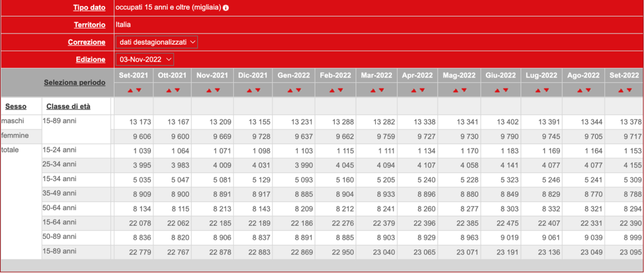This screenshot has width=644, height=273.
Task: Sort Apr-2022 column descending with down arrow
Action: coord(422,91)
